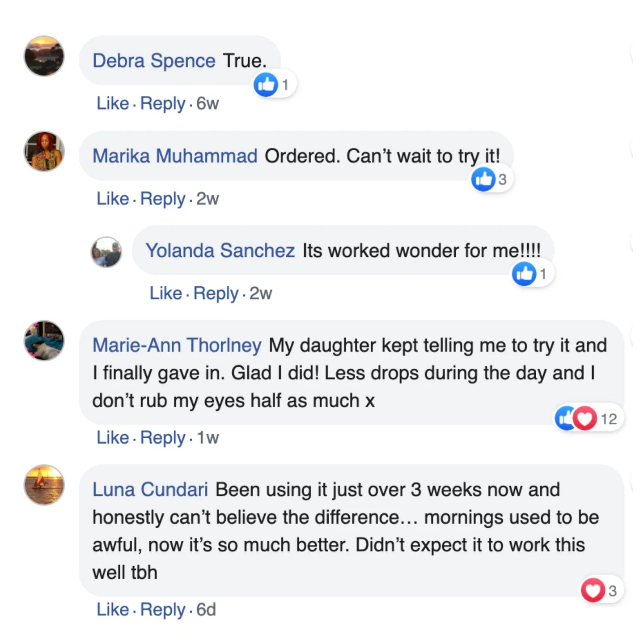Click the thumbs-up reaction on Debra Spence's comment
This screenshot has width=644, height=644.
pyautogui.click(x=266, y=84)
